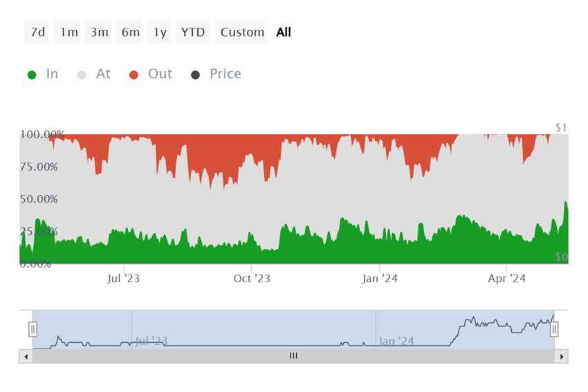Image resolution: width=588 pixels, height=392 pixels.
Task: Switch to the 6m range
Action: tap(129, 32)
